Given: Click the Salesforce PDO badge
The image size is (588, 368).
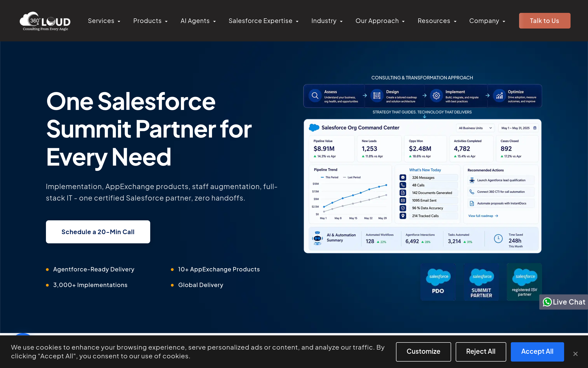Looking at the screenshot, I should pos(438,282).
